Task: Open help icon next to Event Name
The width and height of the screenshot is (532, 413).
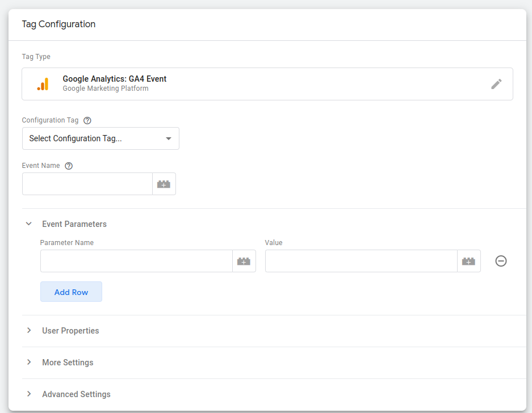Action: pos(69,166)
